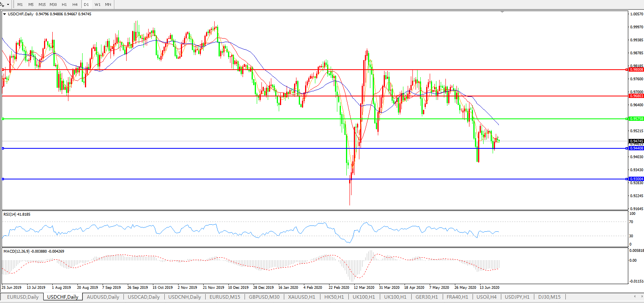The image size is (644, 303).
Task: Enable the H4 timeframe
Action: pos(75,5)
